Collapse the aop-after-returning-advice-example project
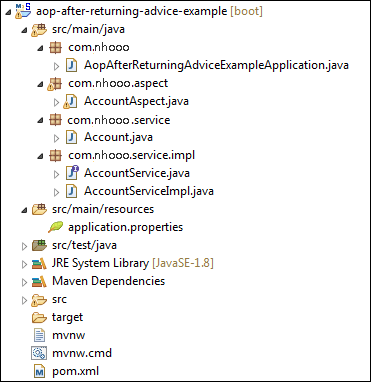This screenshot has width=371, height=382. click(8, 12)
